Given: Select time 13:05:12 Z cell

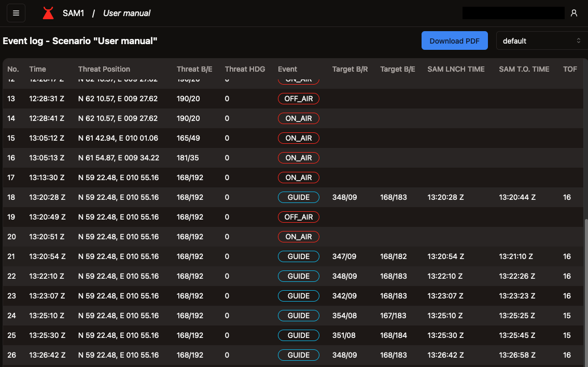Looking at the screenshot, I should 47,138.
